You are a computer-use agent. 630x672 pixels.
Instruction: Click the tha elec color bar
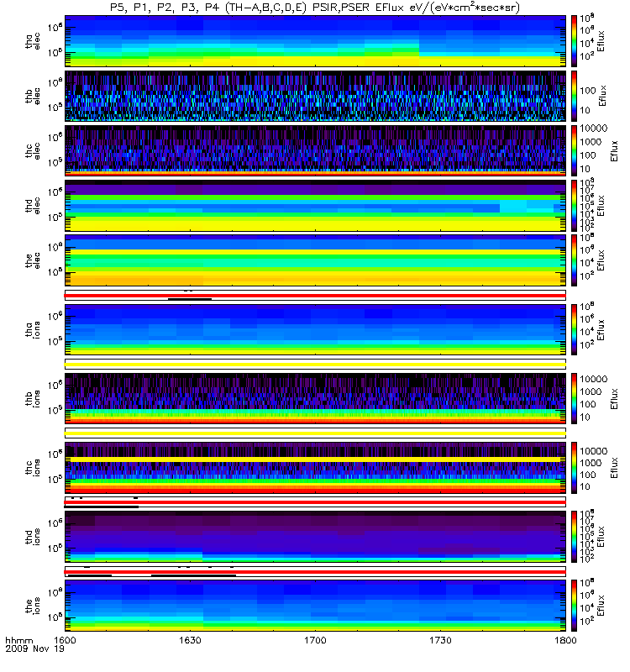tap(574, 41)
